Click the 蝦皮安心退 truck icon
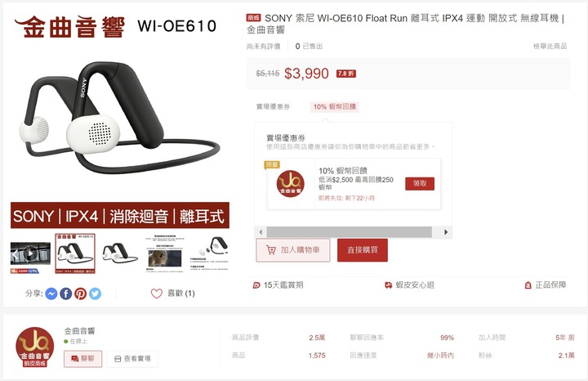Screen dimensions: 588x381 (389, 285)
